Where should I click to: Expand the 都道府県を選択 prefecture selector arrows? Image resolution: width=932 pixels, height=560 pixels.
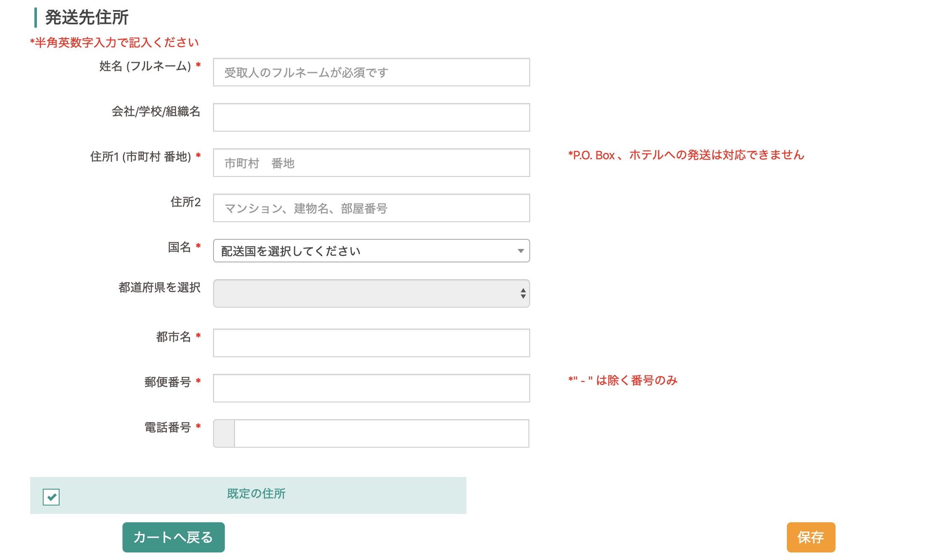[523, 293]
